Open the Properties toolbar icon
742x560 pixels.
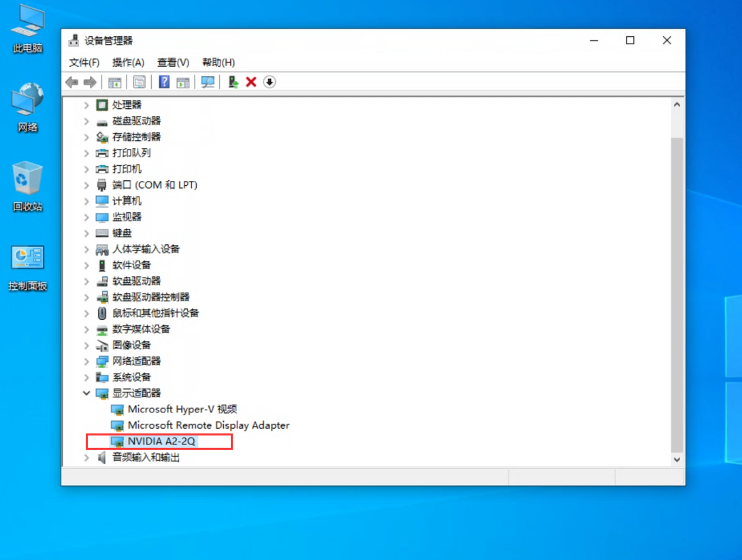click(x=139, y=82)
